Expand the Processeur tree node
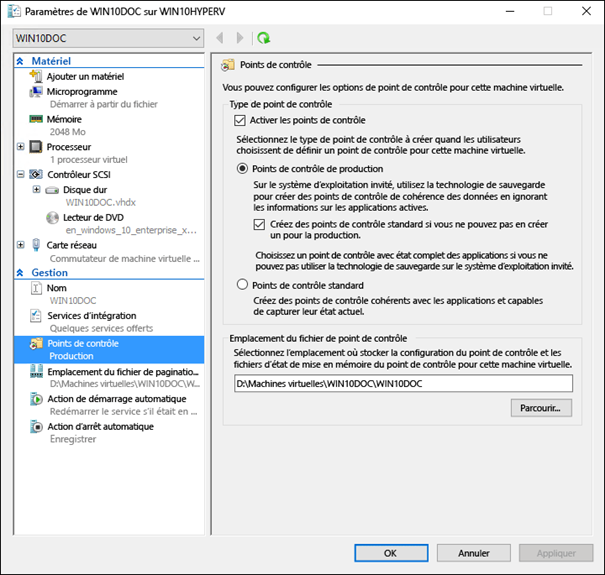Viewport: 605px width, 575px height. (20, 147)
